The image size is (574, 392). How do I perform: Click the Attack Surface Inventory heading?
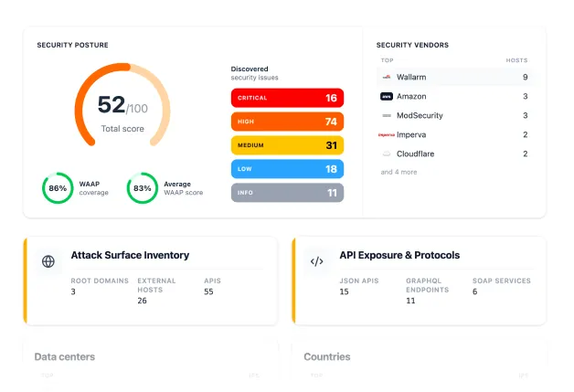coord(130,255)
